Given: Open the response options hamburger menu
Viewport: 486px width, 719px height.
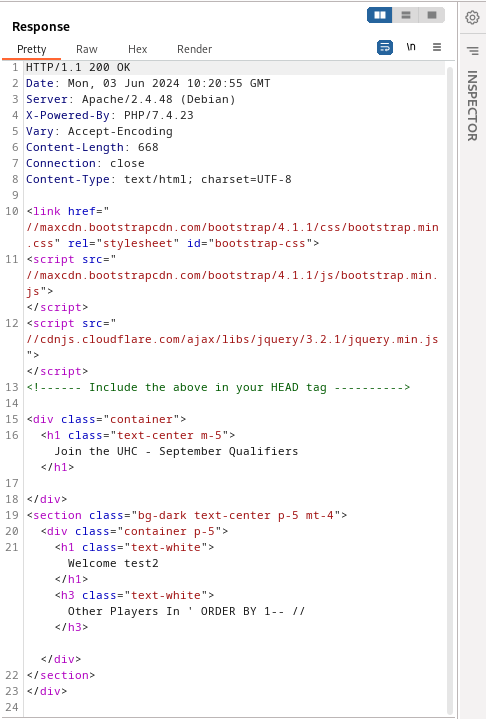Looking at the screenshot, I should pos(437,47).
